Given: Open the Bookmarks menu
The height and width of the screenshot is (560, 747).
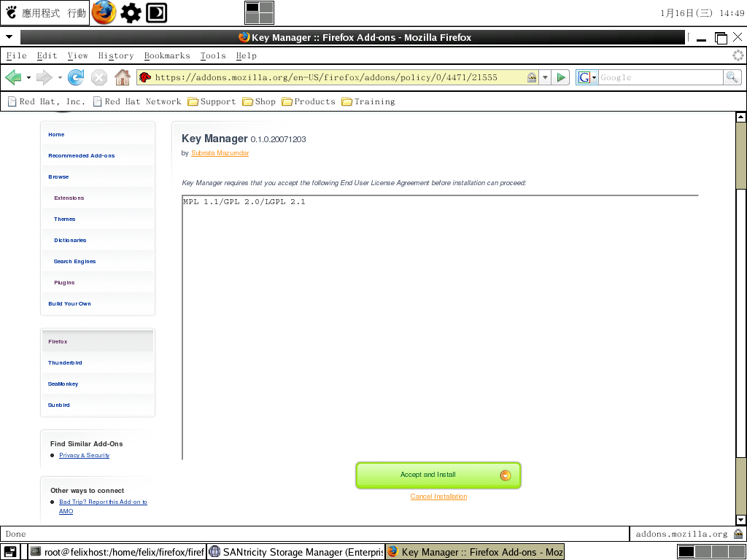Looking at the screenshot, I should click(x=167, y=55).
